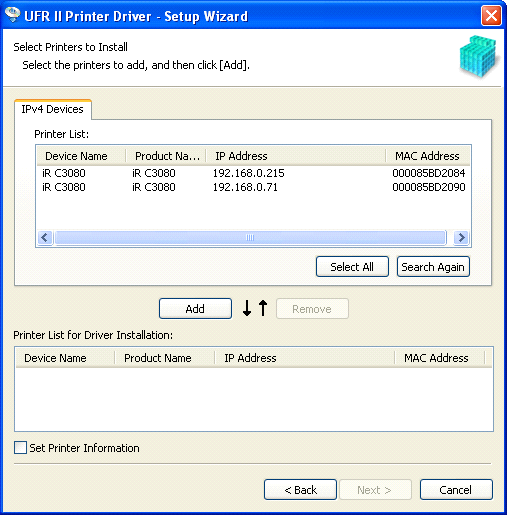Close the Setup Wizard window
Screen dimensions: 507x515
coord(491,15)
